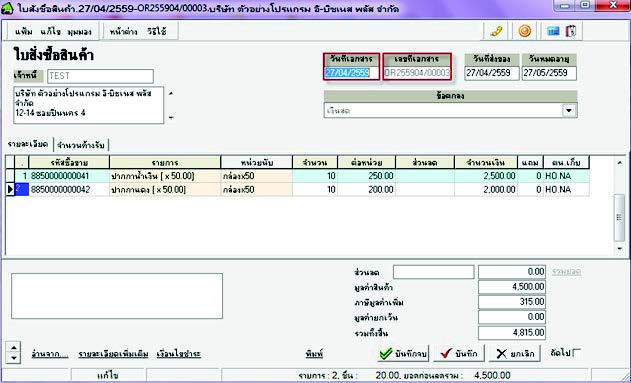The height and width of the screenshot is (383, 631).
Task: Click the บันทึก button
Action: [x=459, y=354]
